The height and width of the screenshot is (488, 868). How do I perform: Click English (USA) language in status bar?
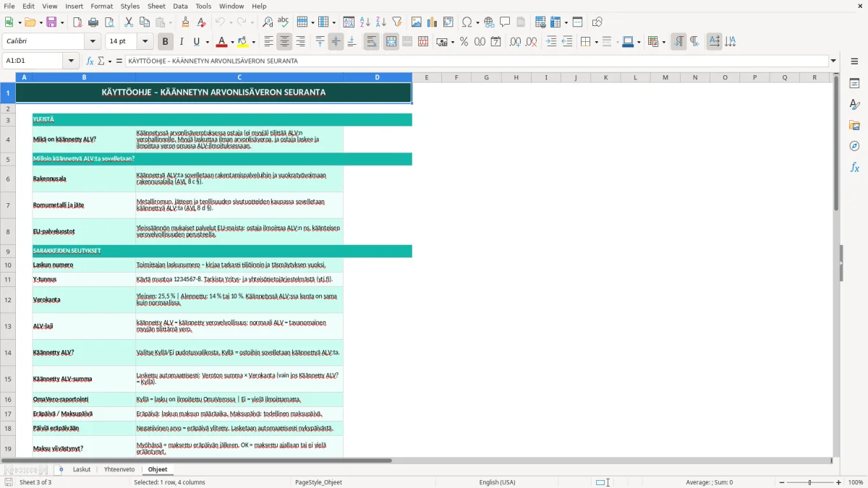point(497,482)
